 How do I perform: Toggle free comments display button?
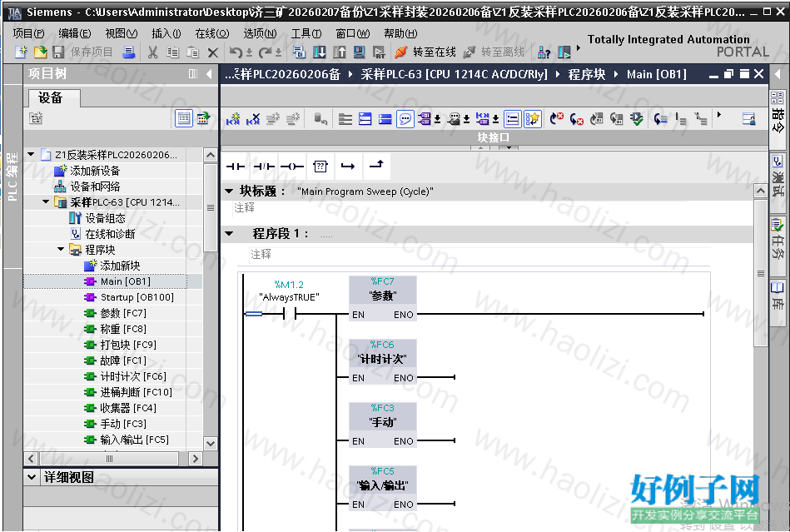(512, 119)
